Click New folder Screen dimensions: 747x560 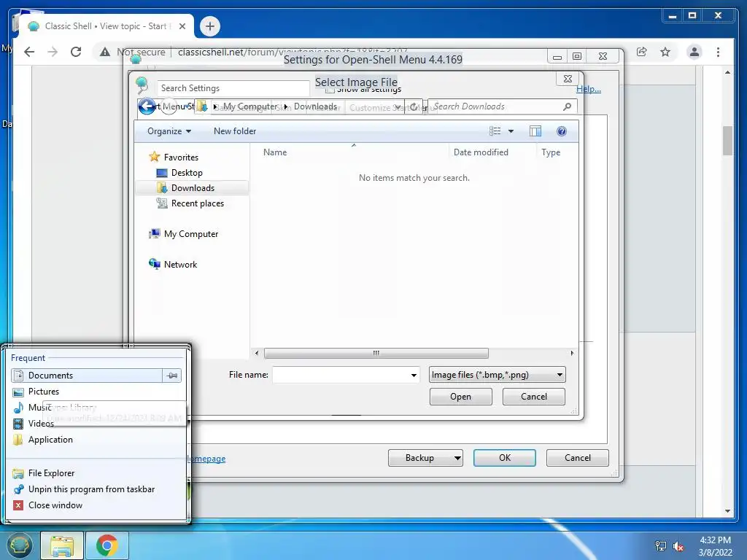[235, 131]
